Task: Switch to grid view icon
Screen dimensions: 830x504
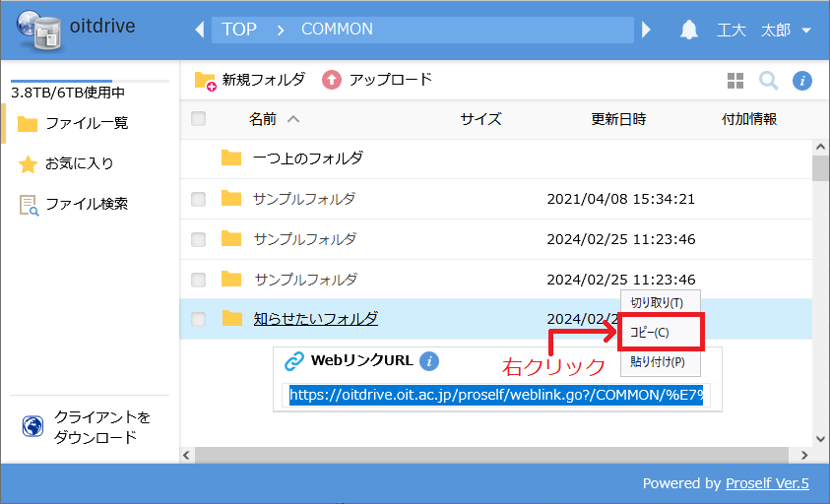Action: 734,81
